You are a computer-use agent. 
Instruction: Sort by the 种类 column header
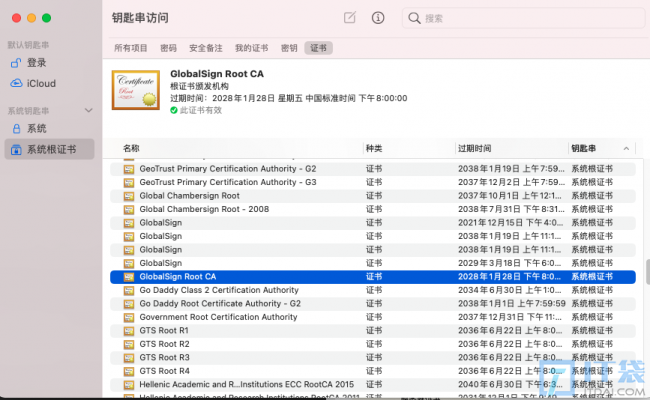[x=374, y=148]
